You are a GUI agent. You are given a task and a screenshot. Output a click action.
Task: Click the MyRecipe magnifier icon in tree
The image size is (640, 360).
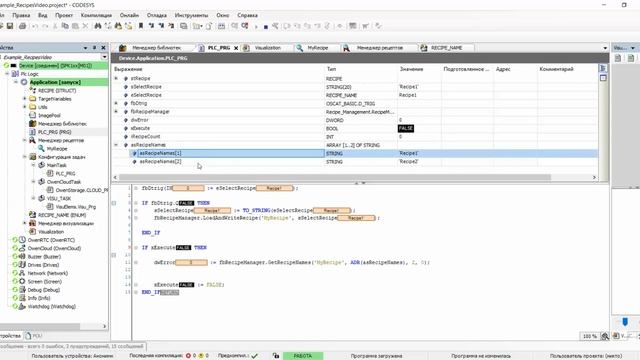[x=41, y=149]
